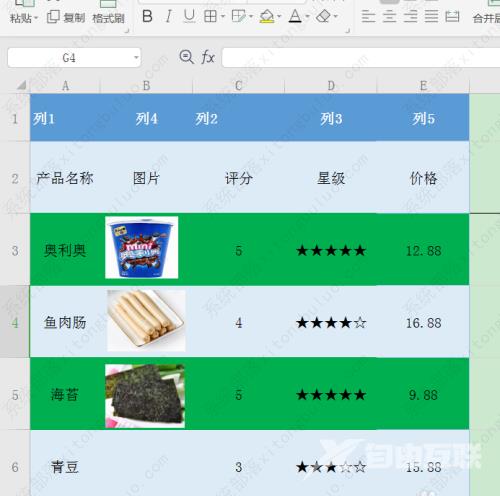
Task: Click the select-all corner triangle
Action: point(21,86)
